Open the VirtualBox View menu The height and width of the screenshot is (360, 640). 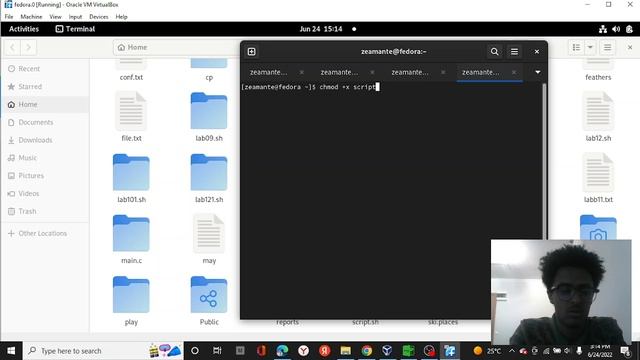(x=56, y=17)
